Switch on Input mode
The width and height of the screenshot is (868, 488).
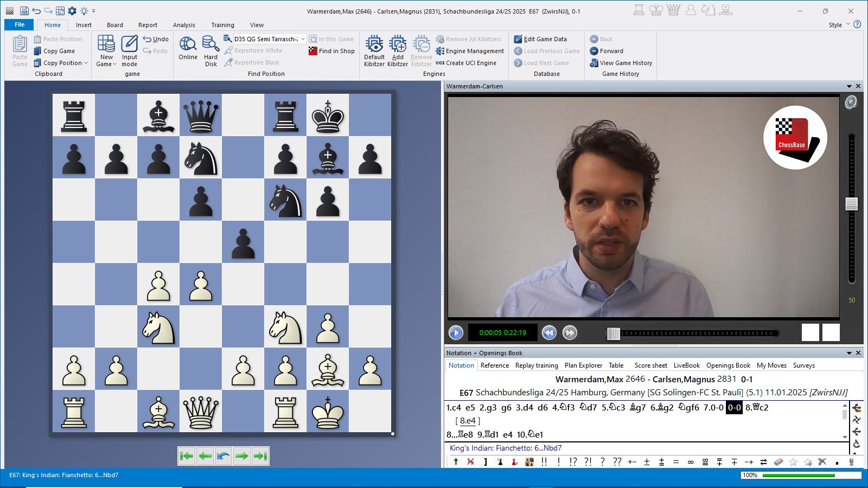tap(130, 45)
